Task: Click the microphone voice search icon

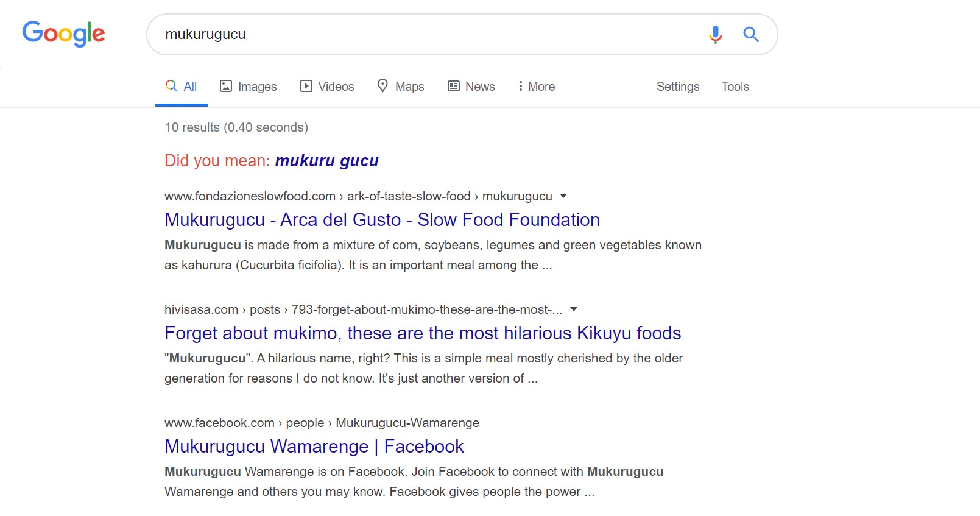Action: pos(715,34)
